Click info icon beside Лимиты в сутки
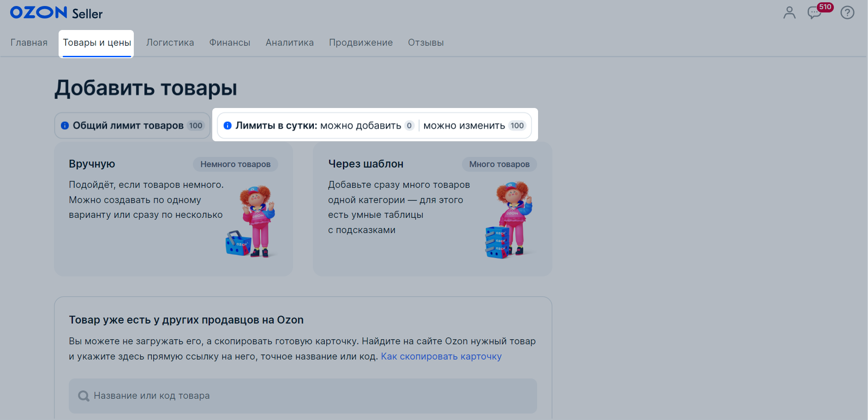 pyautogui.click(x=227, y=126)
